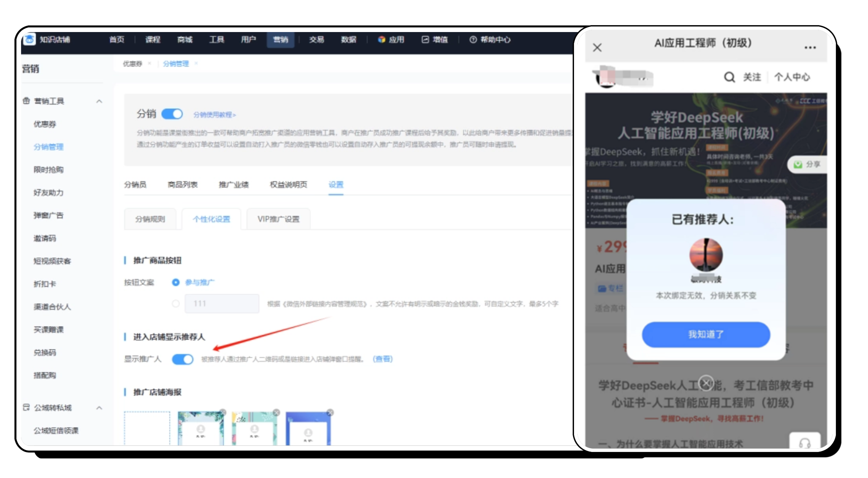Image resolution: width=868 pixels, height=478 pixels.
Task: Open the 个性化设置 sub-tab
Action: [211, 219]
